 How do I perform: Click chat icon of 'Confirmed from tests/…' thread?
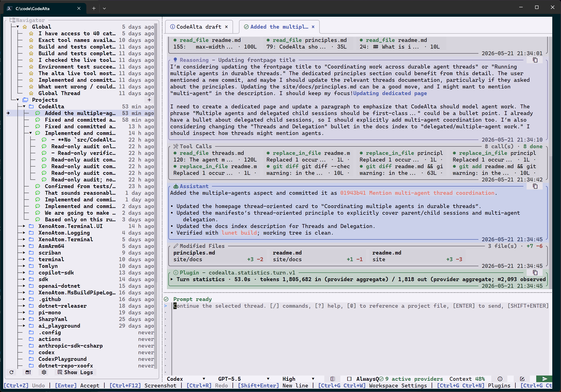tap(38, 186)
